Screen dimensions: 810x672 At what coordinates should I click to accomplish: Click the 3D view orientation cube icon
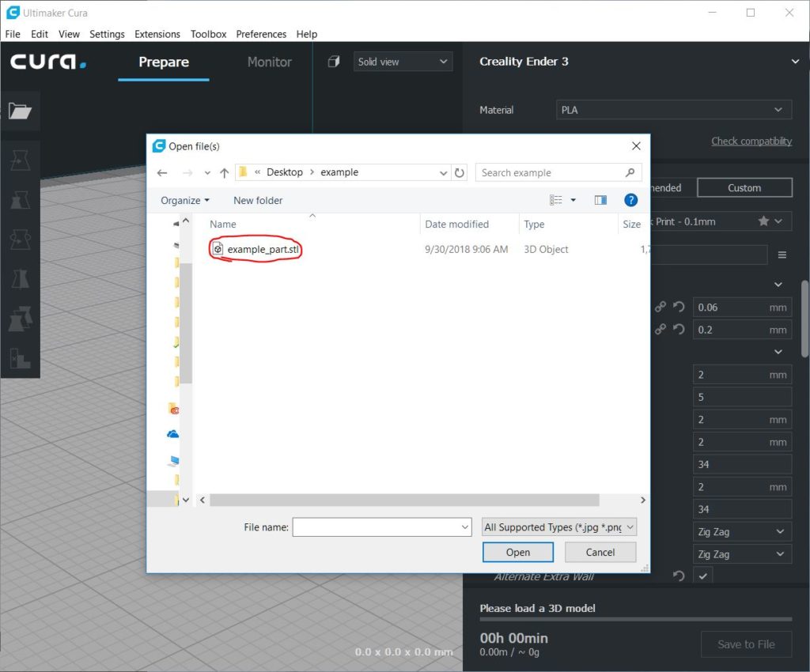click(334, 62)
